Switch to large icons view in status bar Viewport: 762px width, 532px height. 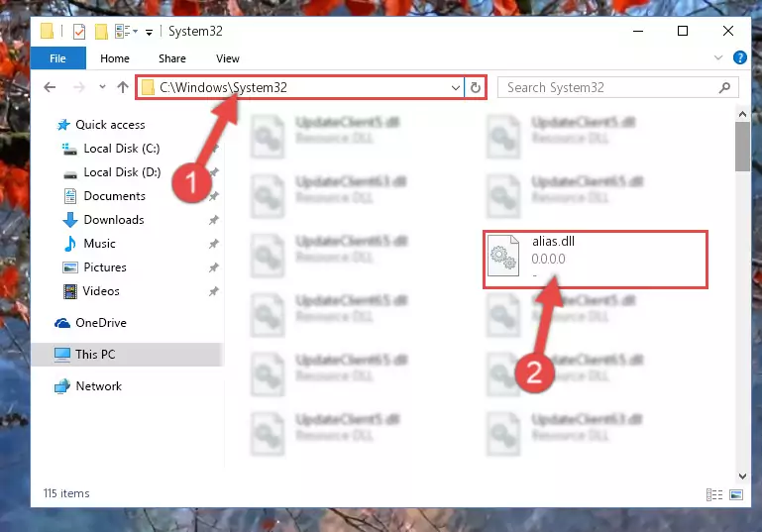[x=736, y=494]
